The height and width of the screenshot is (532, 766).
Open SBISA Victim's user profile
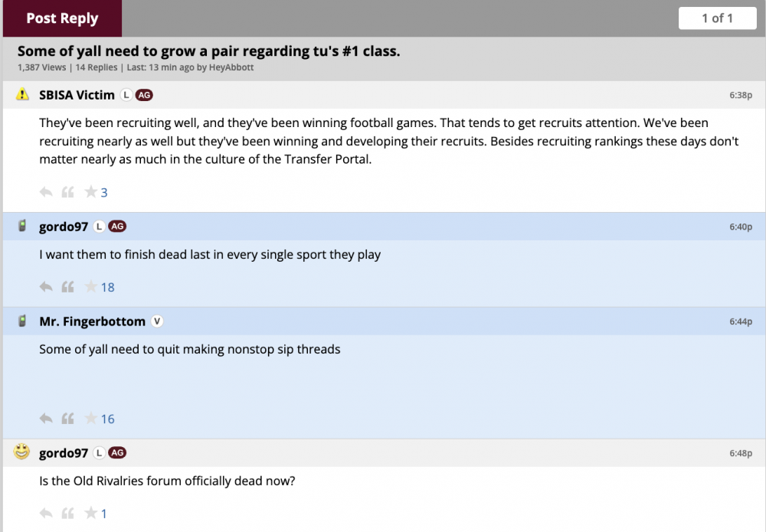(77, 95)
